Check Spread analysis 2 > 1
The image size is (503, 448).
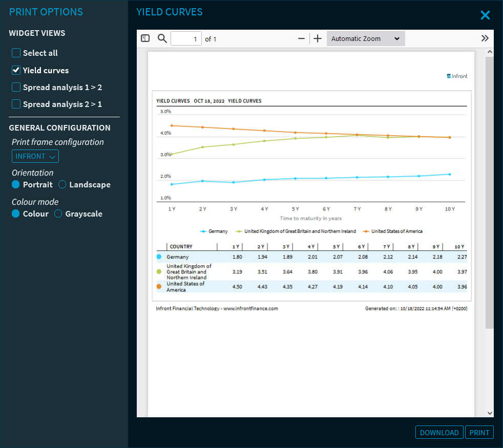16,104
